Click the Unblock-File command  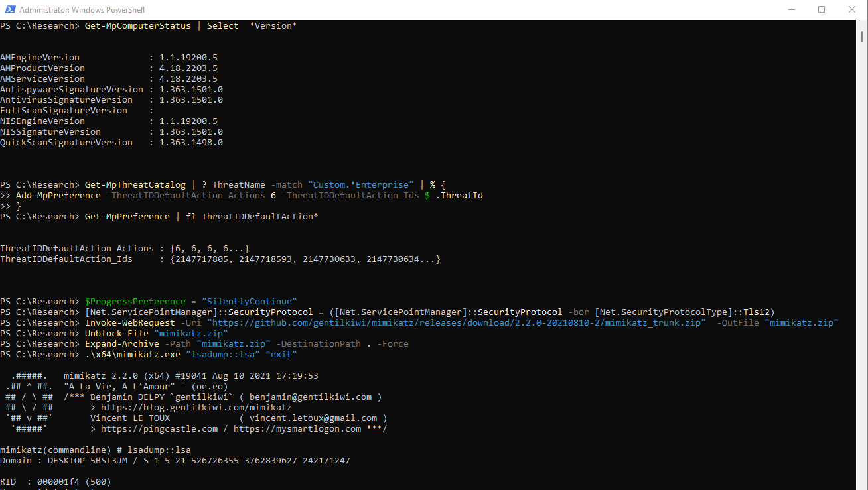[117, 334]
